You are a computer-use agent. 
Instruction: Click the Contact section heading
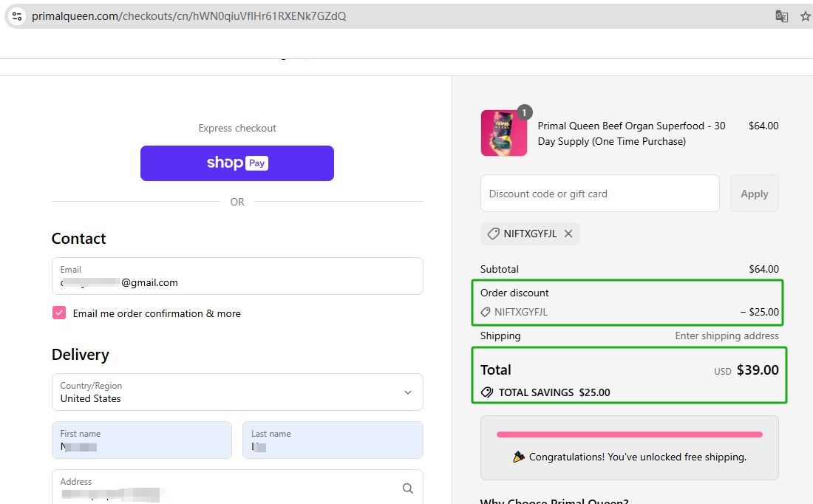click(79, 239)
